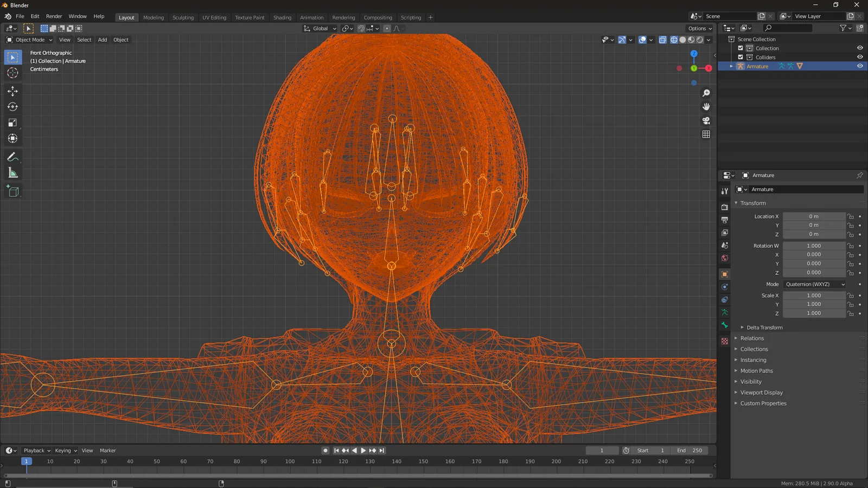Hide the Colliders collection
This screenshot has height=488, width=868.
pos(859,57)
